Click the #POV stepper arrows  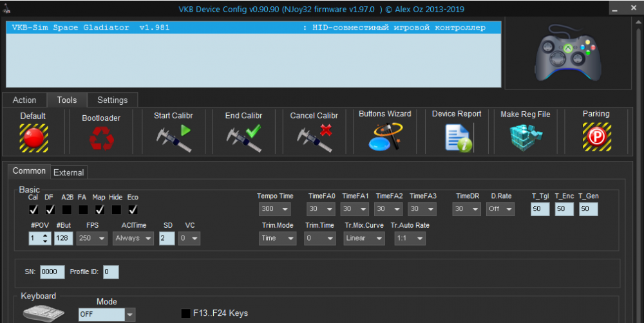(46, 238)
